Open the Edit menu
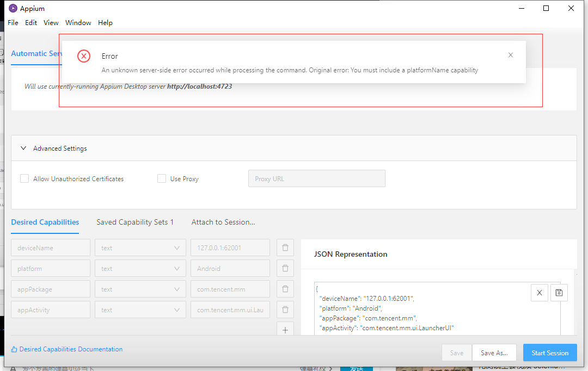Screen dimensions: 588x371 tap(30, 22)
